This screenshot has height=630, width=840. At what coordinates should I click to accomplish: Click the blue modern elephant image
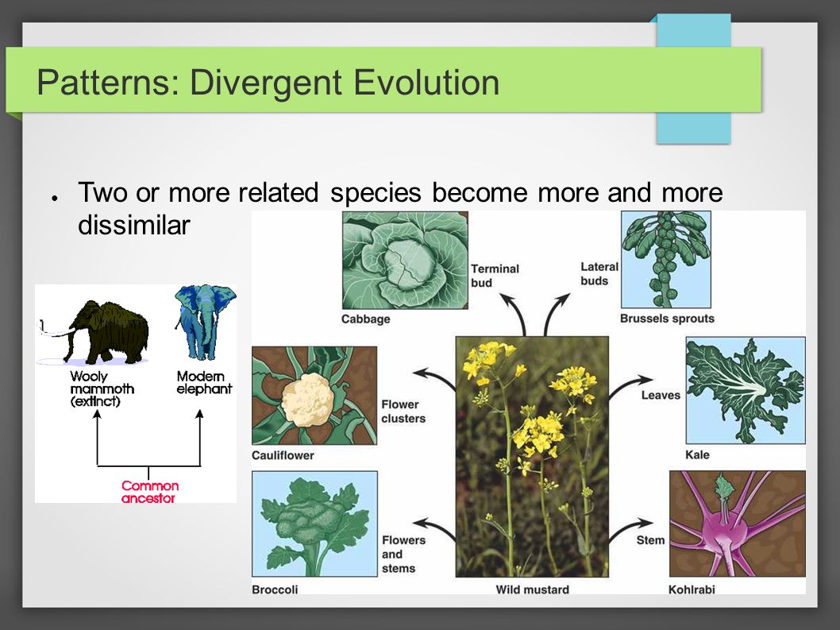point(205,323)
